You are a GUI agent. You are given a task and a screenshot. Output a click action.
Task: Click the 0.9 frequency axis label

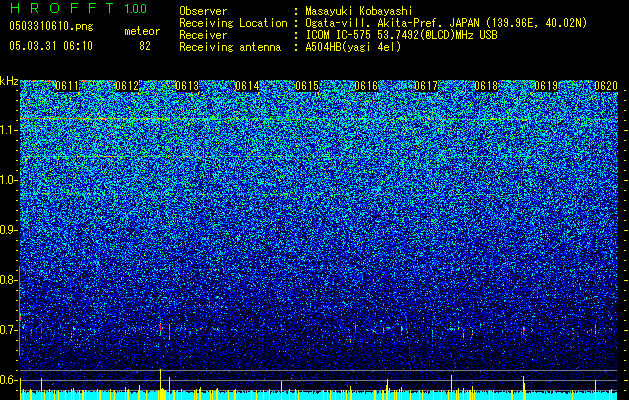click(8, 230)
